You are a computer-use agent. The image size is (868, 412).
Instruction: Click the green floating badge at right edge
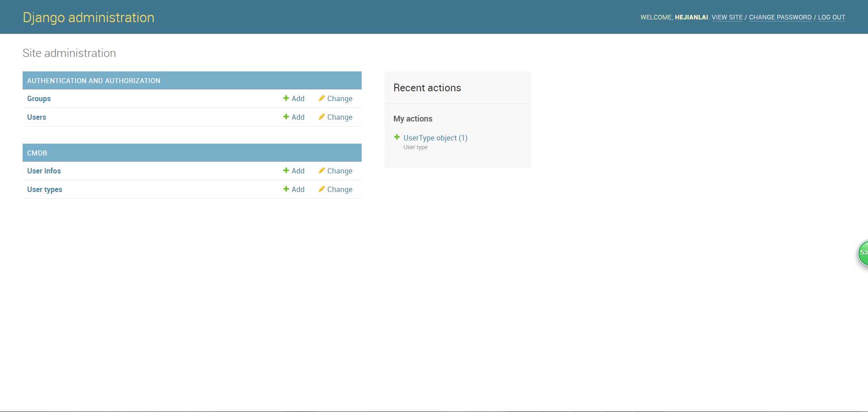[863, 253]
